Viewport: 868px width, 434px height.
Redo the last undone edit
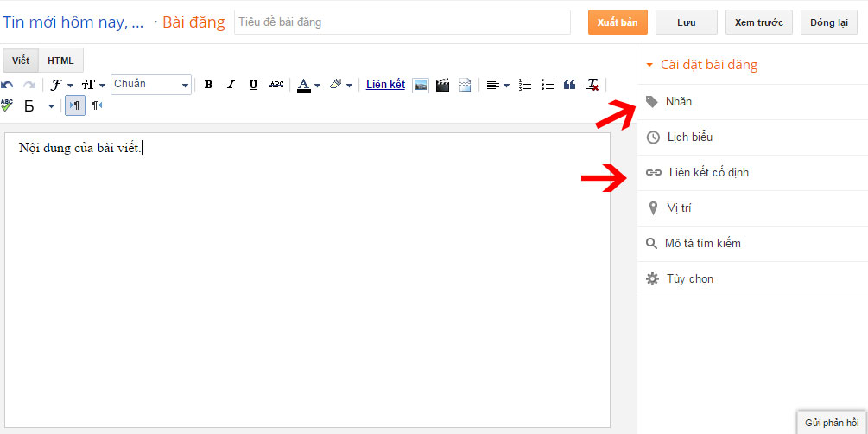coord(29,85)
